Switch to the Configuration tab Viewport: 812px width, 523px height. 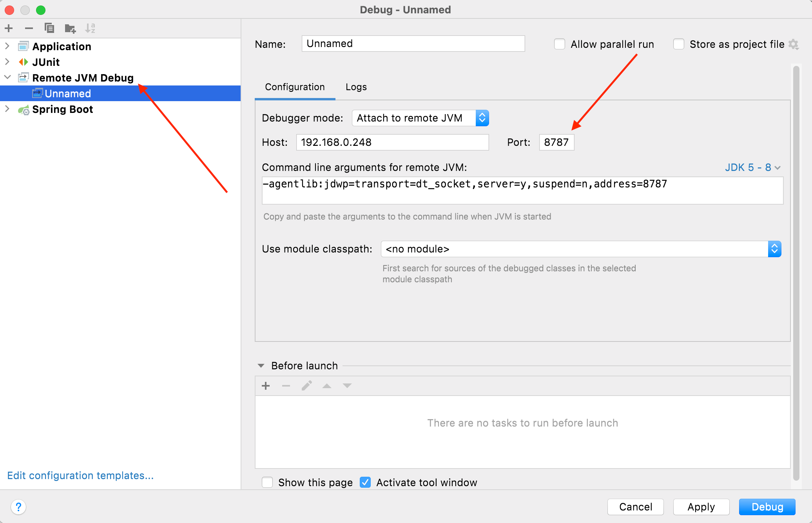pos(295,87)
